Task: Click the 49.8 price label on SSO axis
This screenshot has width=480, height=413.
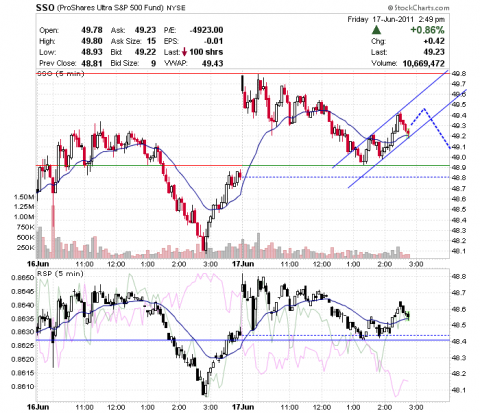Action: point(459,74)
